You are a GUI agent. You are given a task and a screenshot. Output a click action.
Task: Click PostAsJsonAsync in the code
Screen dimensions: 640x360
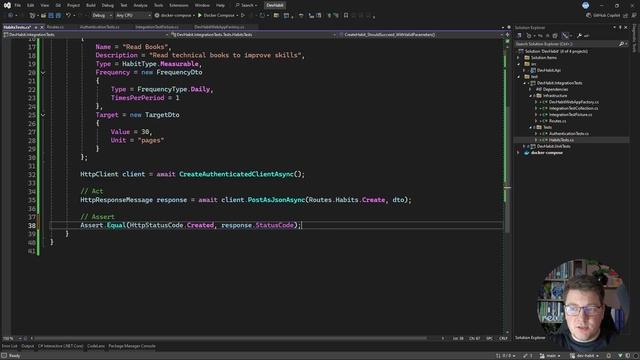pyautogui.click(x=276, y=200)
